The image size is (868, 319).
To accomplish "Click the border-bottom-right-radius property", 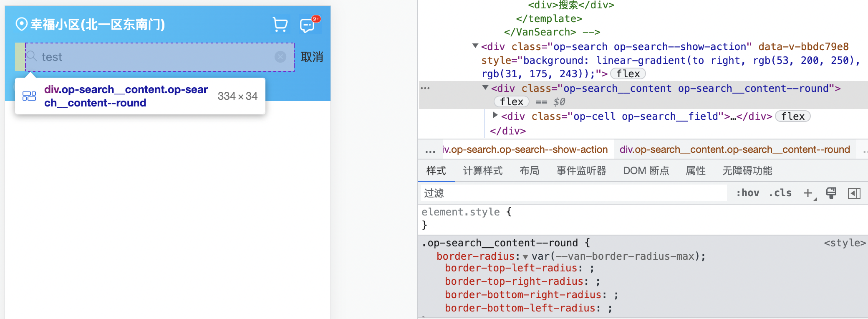I will (x=523, y=295).
